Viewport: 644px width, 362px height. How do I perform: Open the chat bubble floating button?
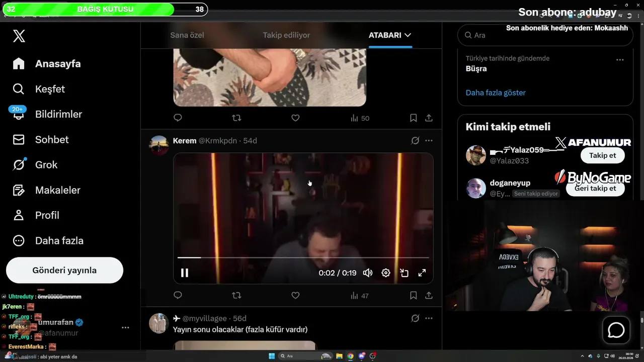click(x=616, y=330)
